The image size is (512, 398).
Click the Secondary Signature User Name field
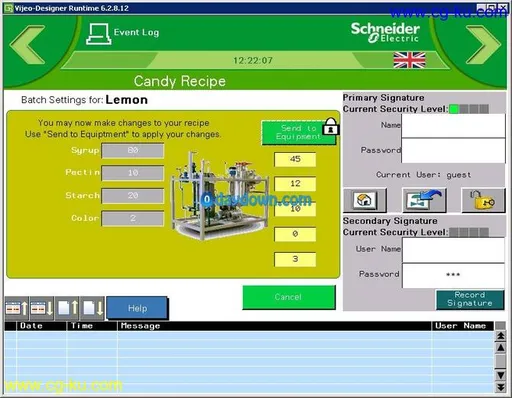[453, 250]
